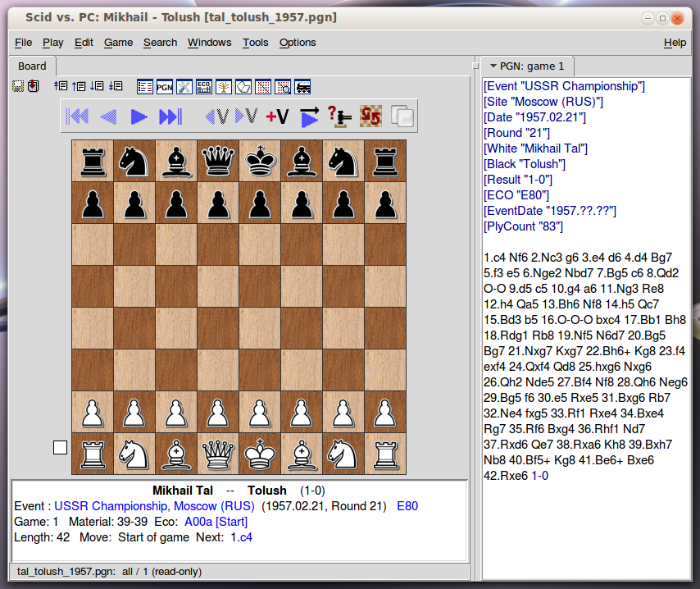Toggle trial mode hammer icon

point(339,116)
